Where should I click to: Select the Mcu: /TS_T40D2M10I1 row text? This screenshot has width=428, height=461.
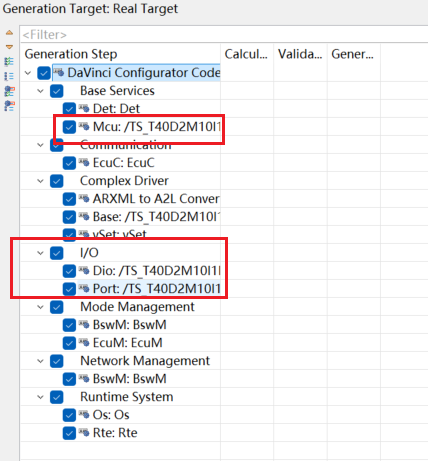(157, 127)
